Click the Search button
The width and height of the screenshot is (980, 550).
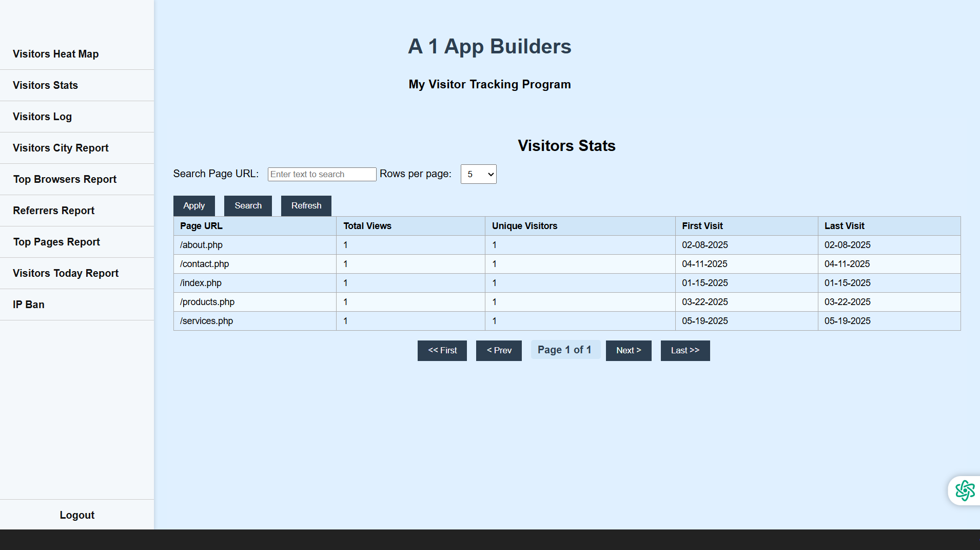[x=248, y=205]
